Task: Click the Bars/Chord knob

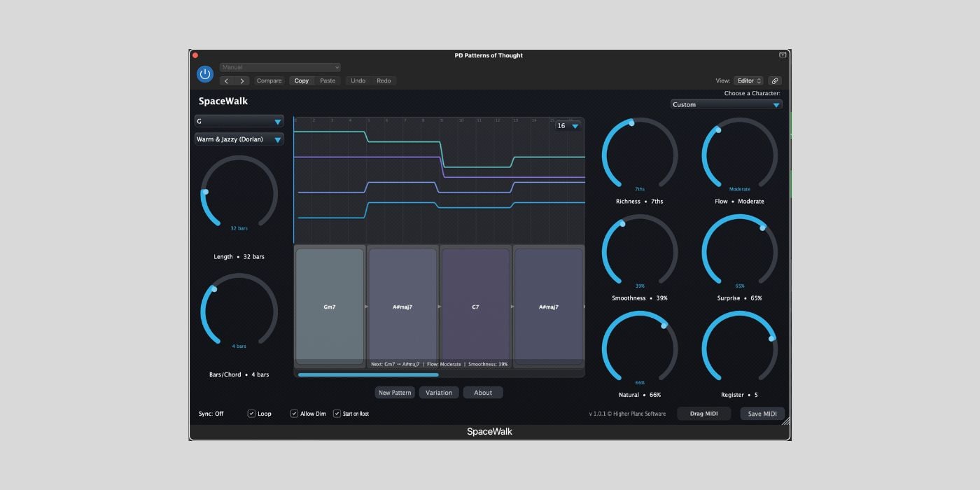Action: [239, 310]
